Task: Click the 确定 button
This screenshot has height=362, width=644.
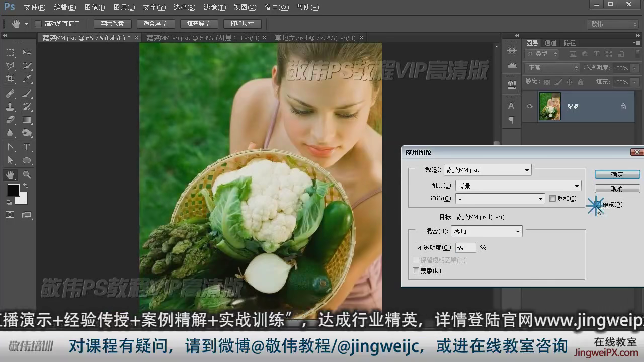Action: 617,175
